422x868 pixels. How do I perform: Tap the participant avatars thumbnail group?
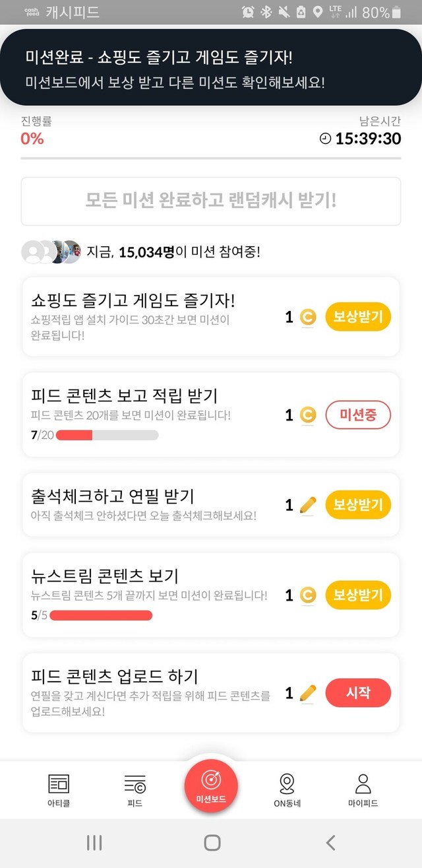[x=51, y=251]
